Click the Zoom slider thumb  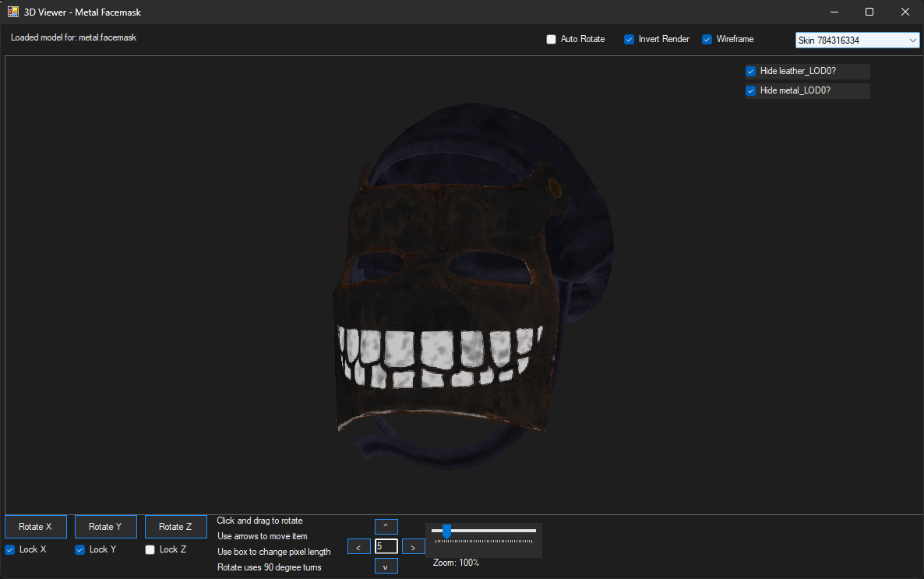tap(446, 531)
